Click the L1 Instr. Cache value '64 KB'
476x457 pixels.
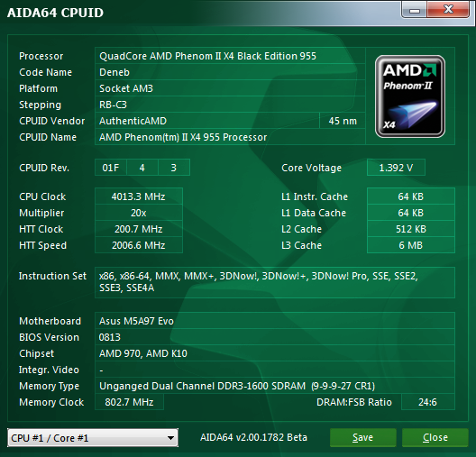[411, 197]
